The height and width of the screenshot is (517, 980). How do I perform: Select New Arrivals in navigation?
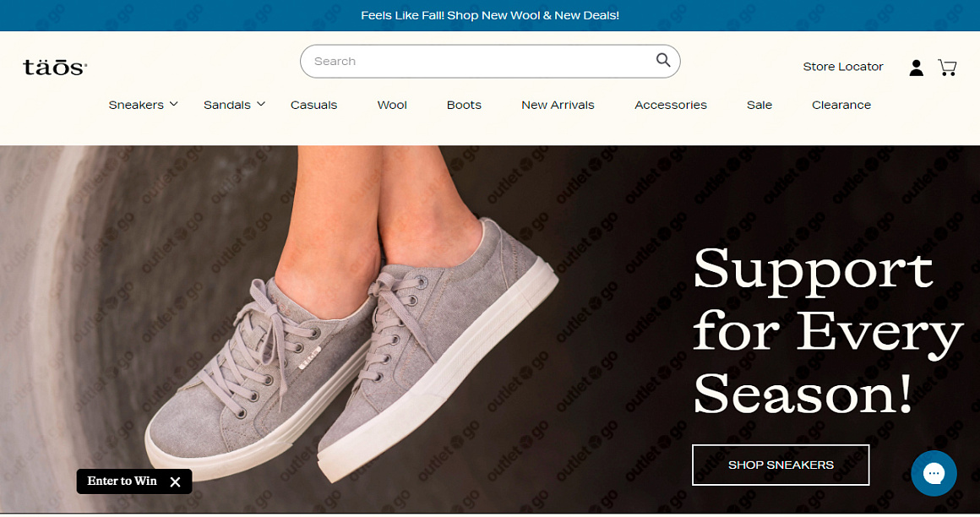pos(558,105)
